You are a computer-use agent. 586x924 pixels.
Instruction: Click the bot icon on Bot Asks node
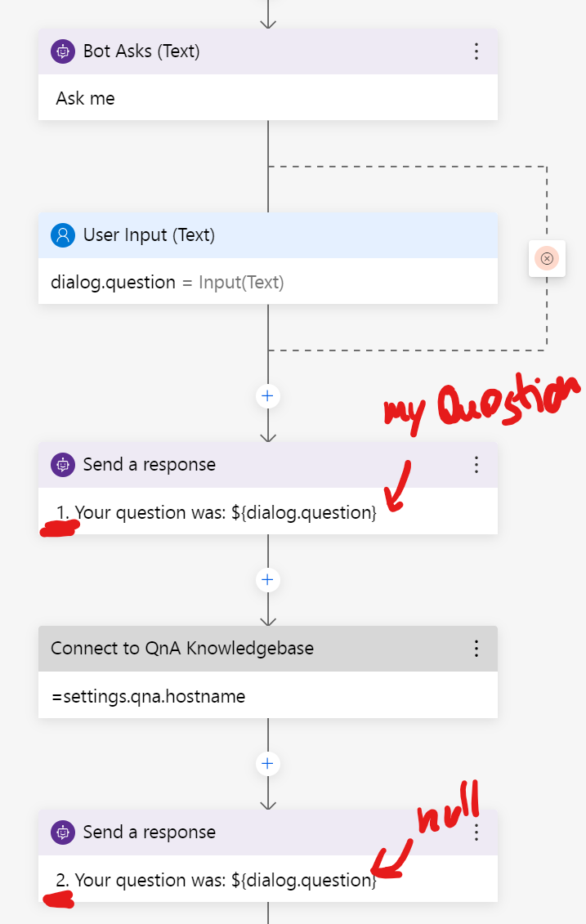point(62,51)
